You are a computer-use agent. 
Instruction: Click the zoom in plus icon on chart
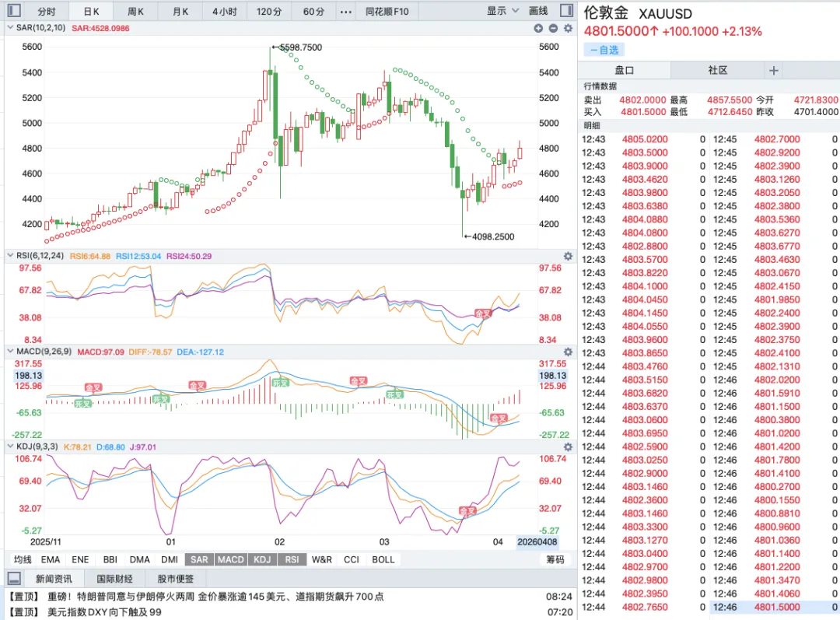538,28
